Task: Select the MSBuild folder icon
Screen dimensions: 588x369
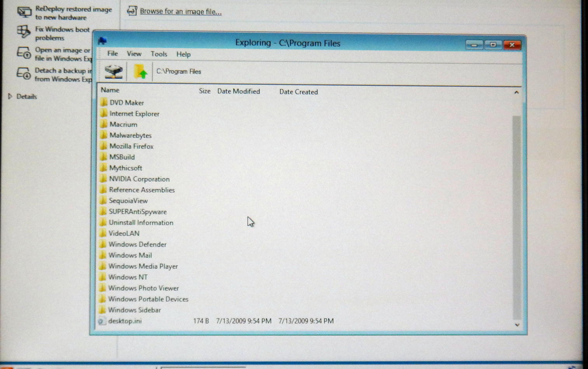Action: [103, 157]
